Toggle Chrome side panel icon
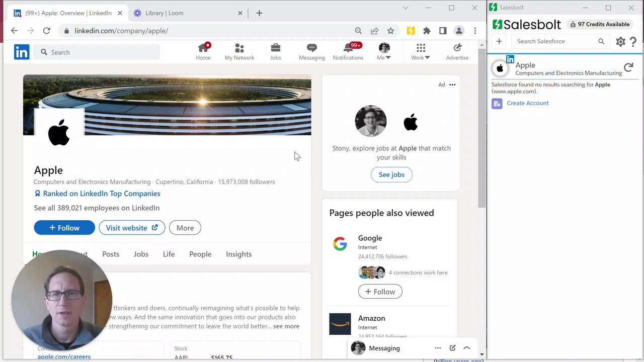This screenshot has height=362, width=644. point(443,31)
